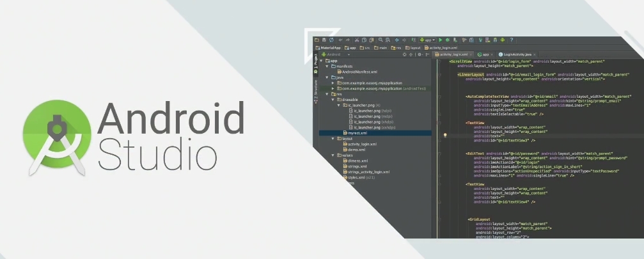Click the Make Project build icon
This screenshot has width=644, height=259.
click(414, 40)
